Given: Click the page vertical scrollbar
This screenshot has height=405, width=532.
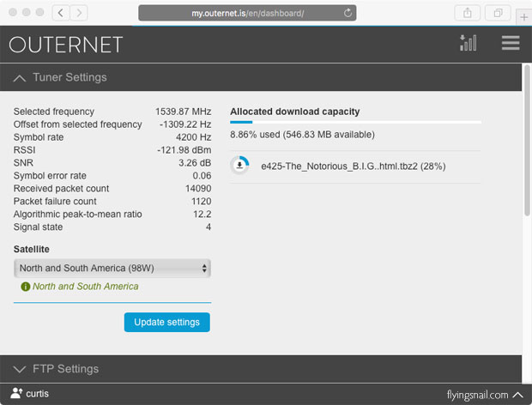Looking at the screenshot, I should [x=527, y=140].
